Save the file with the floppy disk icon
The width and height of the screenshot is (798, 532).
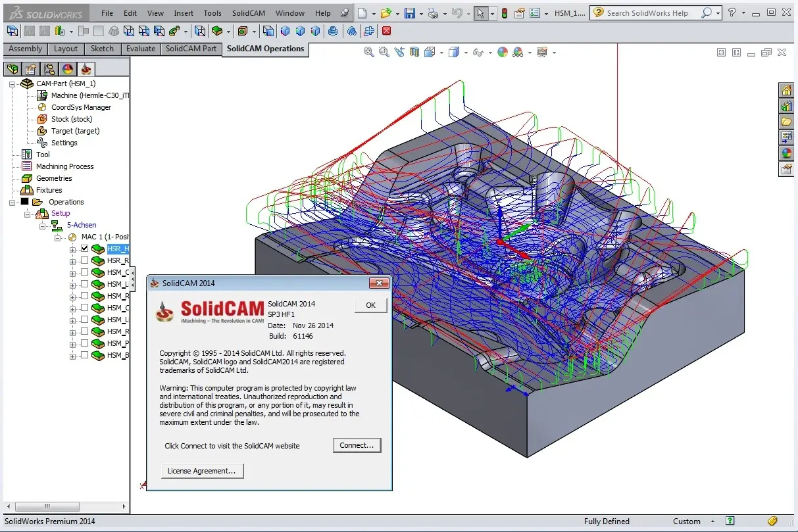pos(410,12)
